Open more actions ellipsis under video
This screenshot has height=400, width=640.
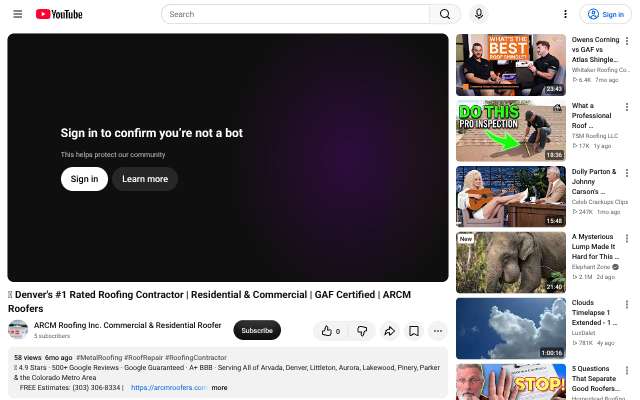[438, 331]
